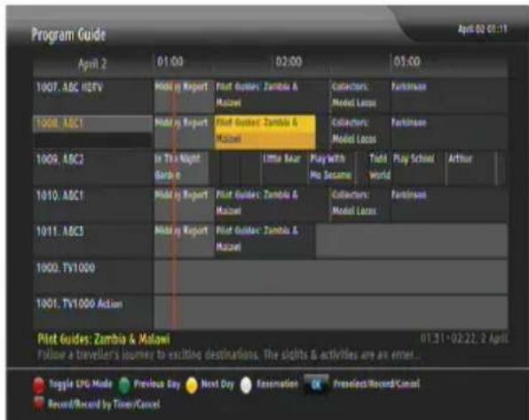
Task: Choose Pilot Guides on 1010 ABC1 row
Action: coord(272,204)
